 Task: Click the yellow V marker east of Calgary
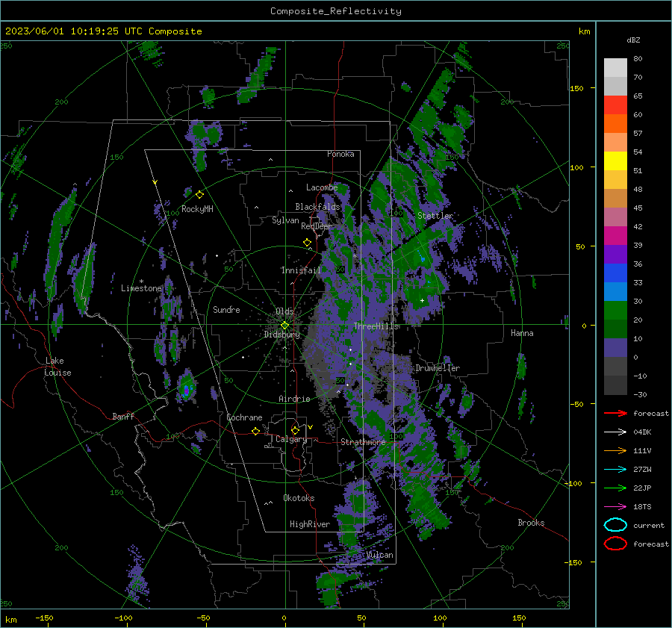[310, 427]
